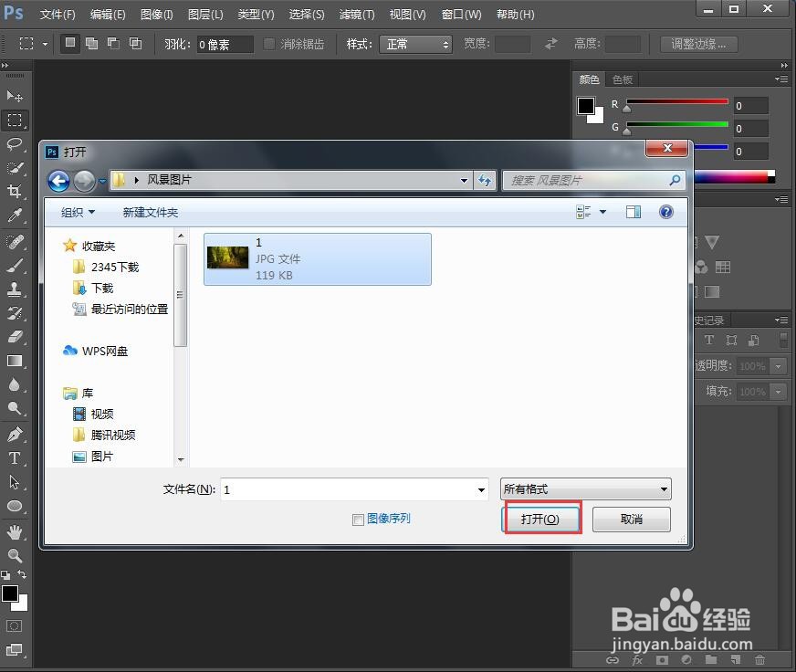
Task: Select the Crop tool
Action: [15, 192]
